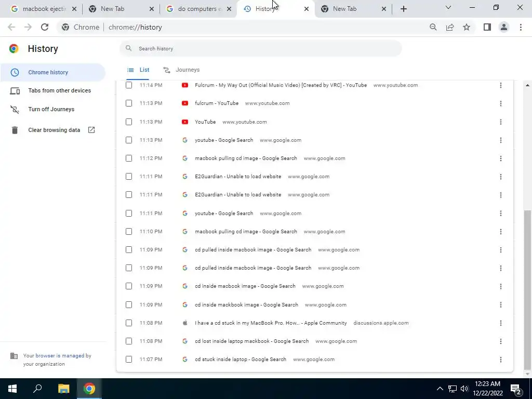Open the tab search chevron

click(448, 7)
